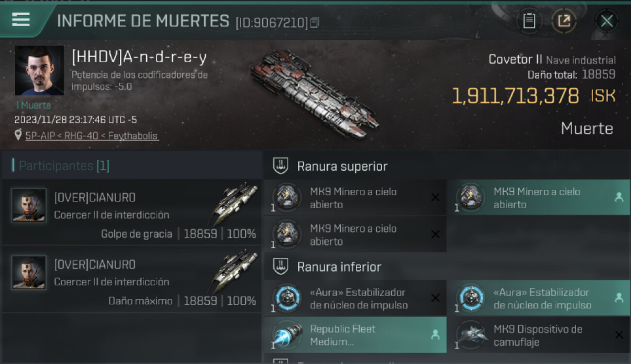The width and height of the screenshot is (631, 364).
Task: Click the first destroyed MK9 Minero module icon
Action: [287, 196]
